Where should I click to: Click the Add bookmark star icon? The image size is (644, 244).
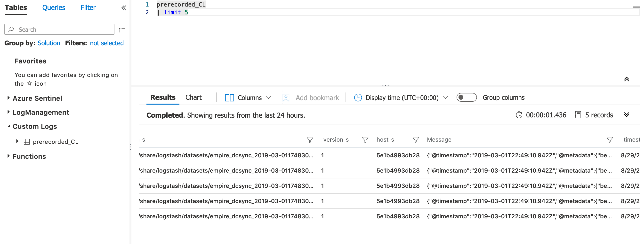(x=286, y=98)
